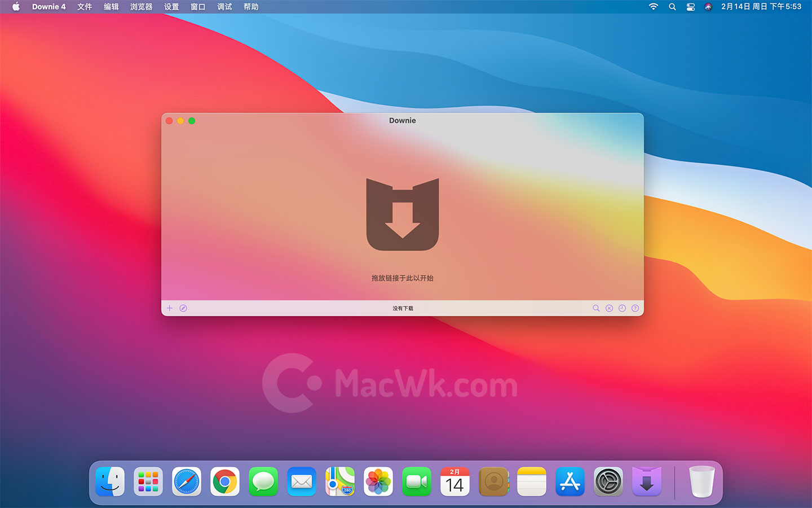Open FaceTime from the Dock
812x508 pixels.
point(417,482)
